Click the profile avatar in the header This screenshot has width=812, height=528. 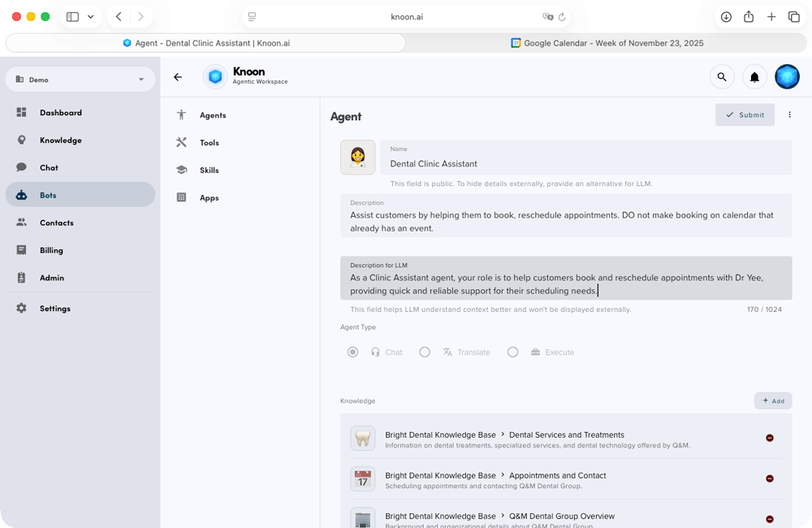(x=787, y=76)
